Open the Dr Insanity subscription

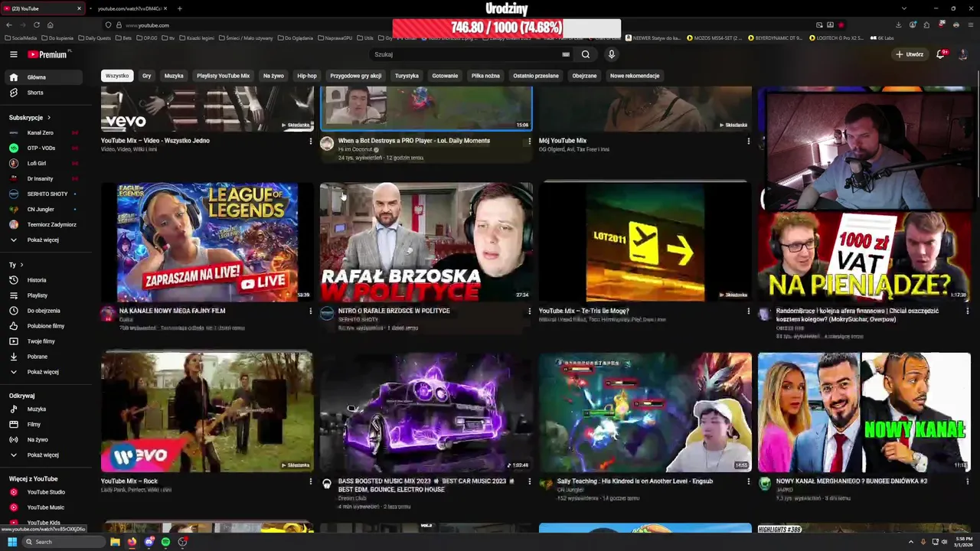(44, 179)
